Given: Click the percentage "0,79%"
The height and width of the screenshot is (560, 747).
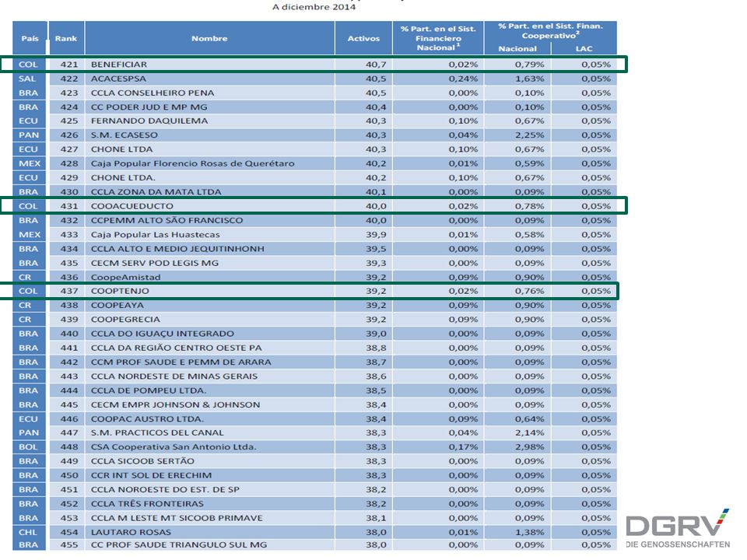Looking at the screenshot, I should click(529, 65).
